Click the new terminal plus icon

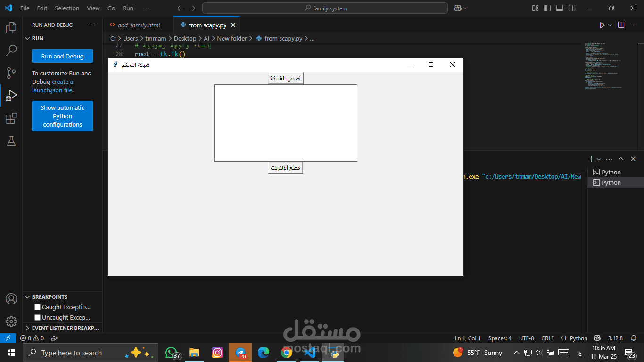pyautogui.click(x=592, y=159)
